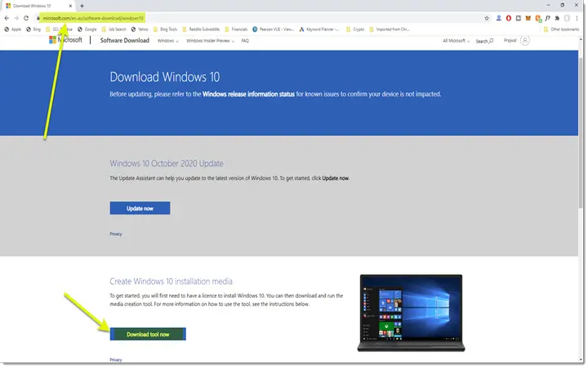The image size is (588, 368).
Task: Go to Software Download home
Action: click(x=124, y=40)
